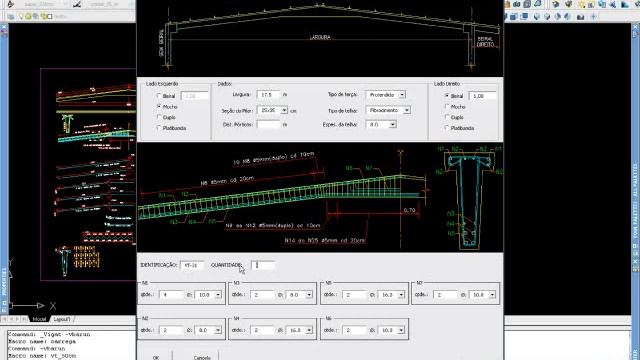Select left side Beiral radio button
This screenshot has height=360, width=640.
click(x=159, y=96)
